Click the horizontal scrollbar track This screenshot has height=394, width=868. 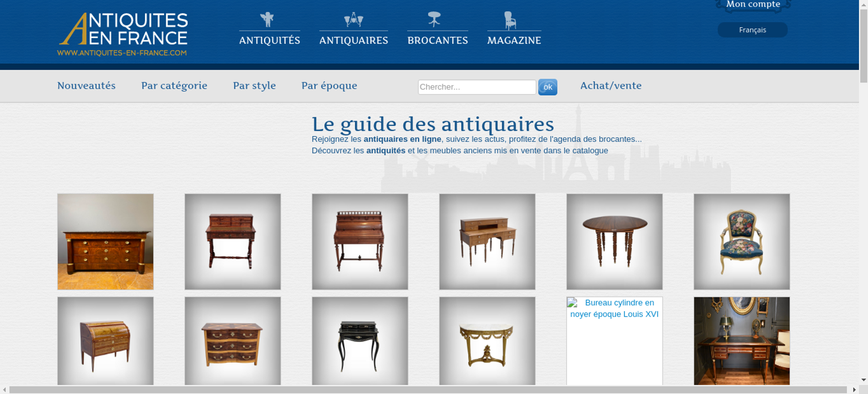click(427, 390)
